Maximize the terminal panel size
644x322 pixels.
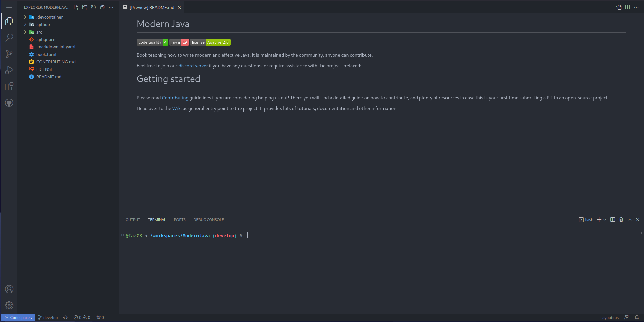[630, 220]
